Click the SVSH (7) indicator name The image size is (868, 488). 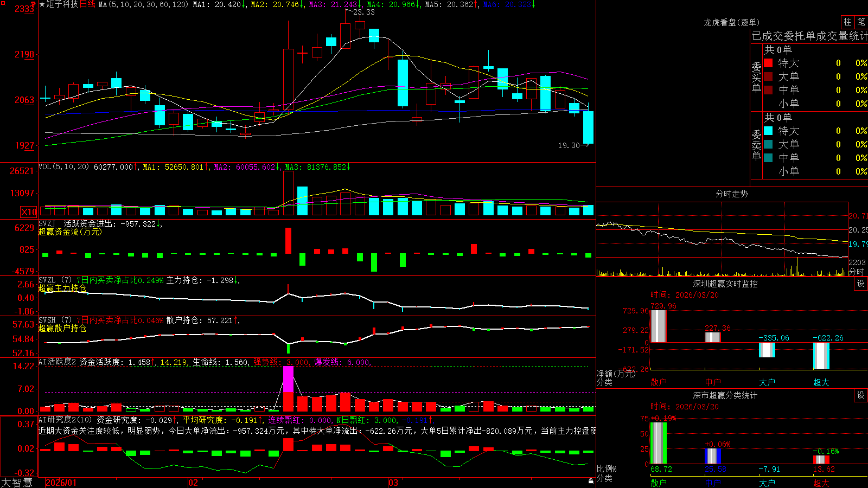pos(55,320)
